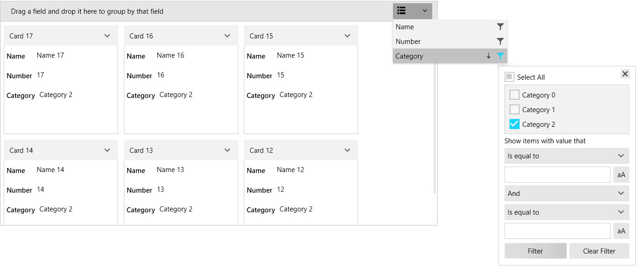Open the field list icon in the toolbar
The image size is (644, 270).
click(x=401, y=11)
